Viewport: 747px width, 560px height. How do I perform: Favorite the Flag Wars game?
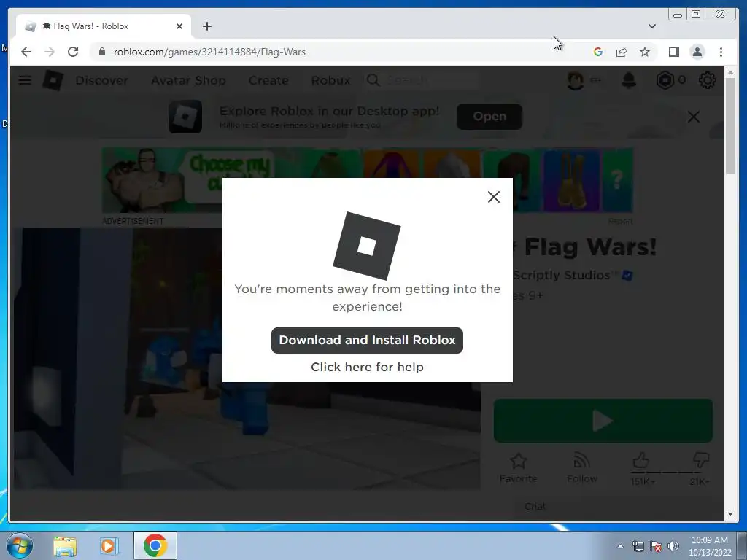519,467
